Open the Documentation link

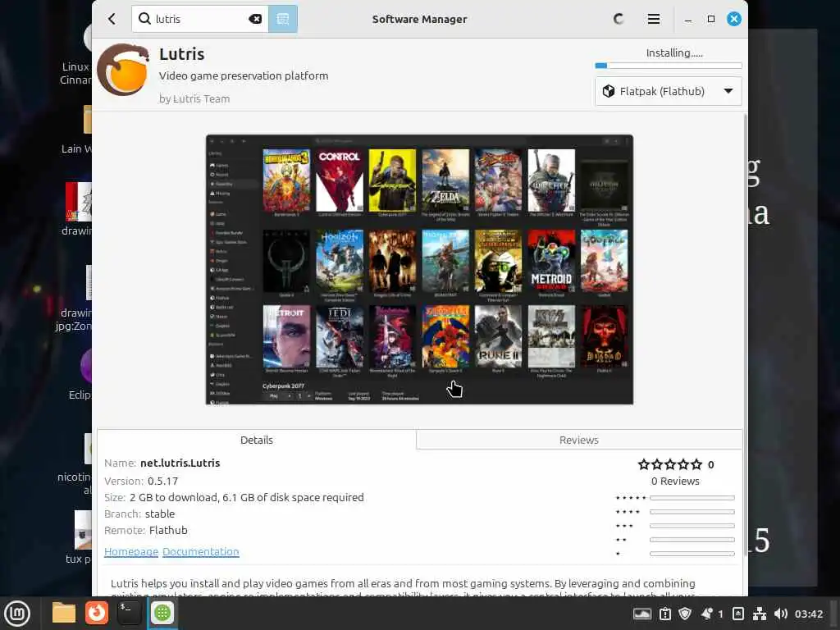[200, 551]
